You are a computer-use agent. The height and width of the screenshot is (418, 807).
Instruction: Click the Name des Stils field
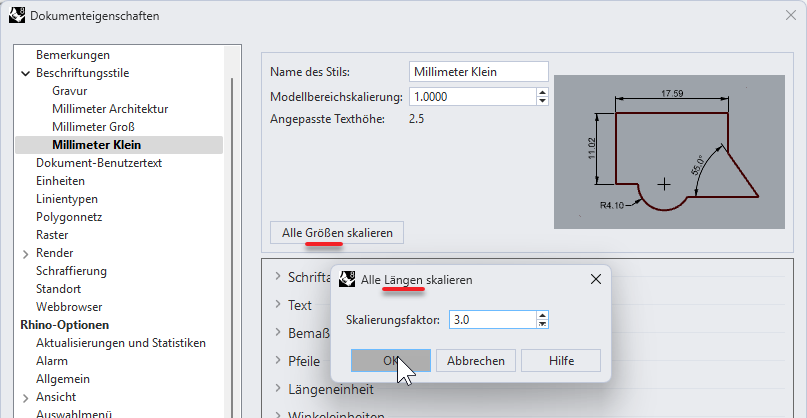coord(479,72)
